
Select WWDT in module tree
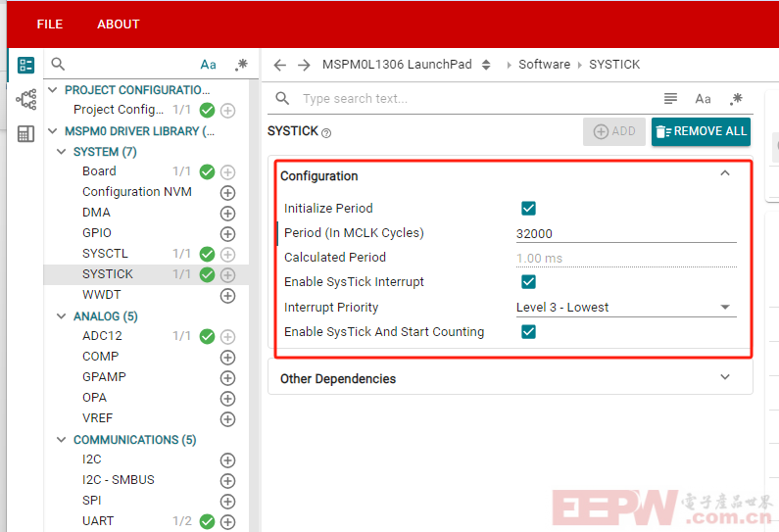pyautogui.click(x=101, y=295)
